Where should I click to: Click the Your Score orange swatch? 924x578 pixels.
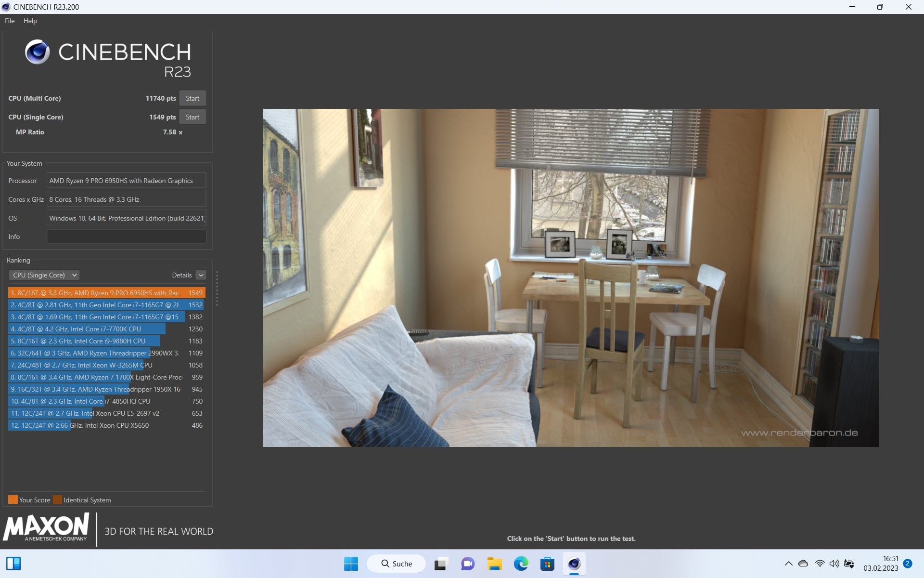[x=13, y=499]
